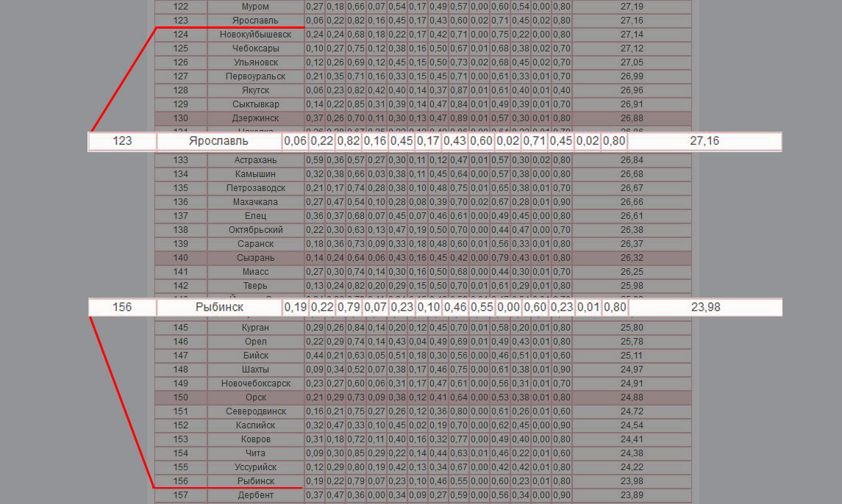Viewport: 842px width, 504px height.
Task: Select the highlighted Орск row name
Action: click(x=255, y=397)
